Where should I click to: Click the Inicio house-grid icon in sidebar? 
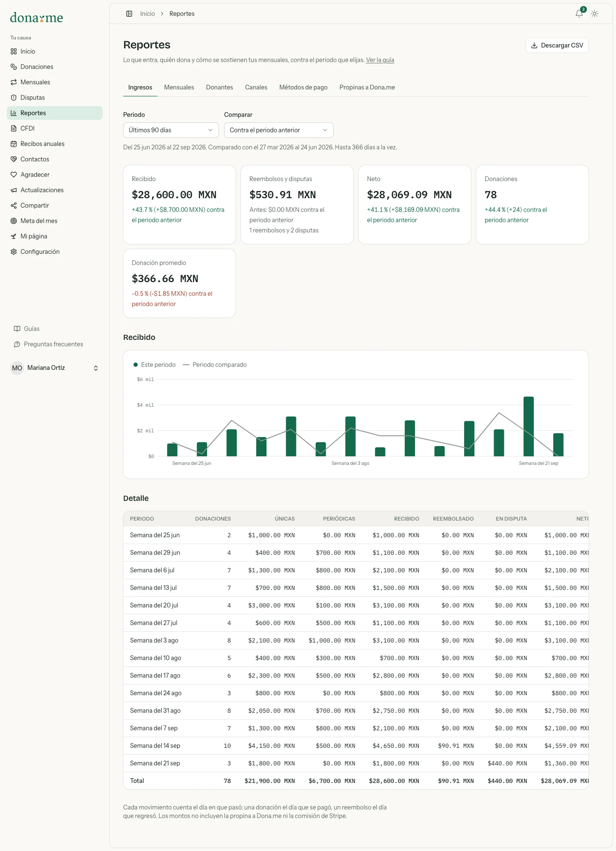click(x=14, y=51)
